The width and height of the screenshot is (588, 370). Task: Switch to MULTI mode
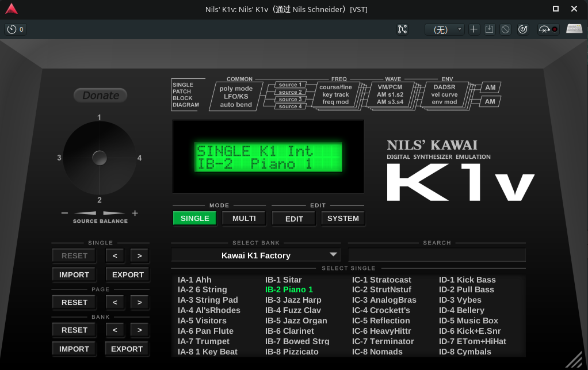pyautogui.click(x=244, y=218)
